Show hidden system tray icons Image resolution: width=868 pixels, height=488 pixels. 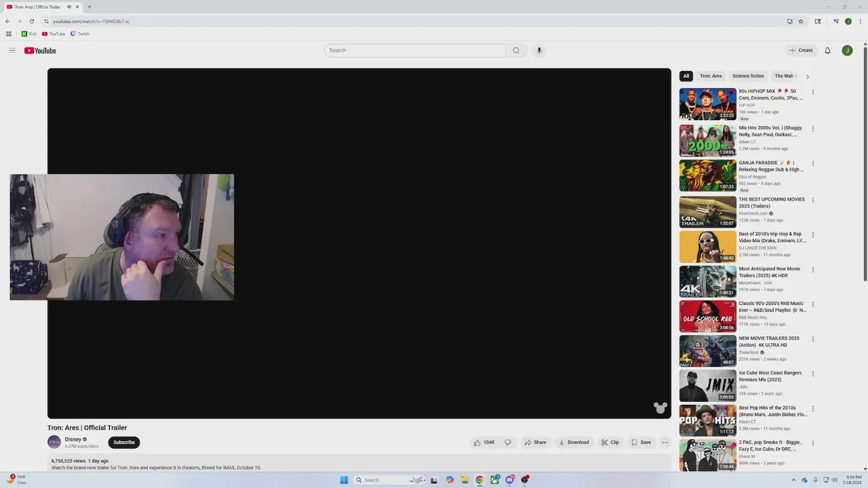click(794, 480)
